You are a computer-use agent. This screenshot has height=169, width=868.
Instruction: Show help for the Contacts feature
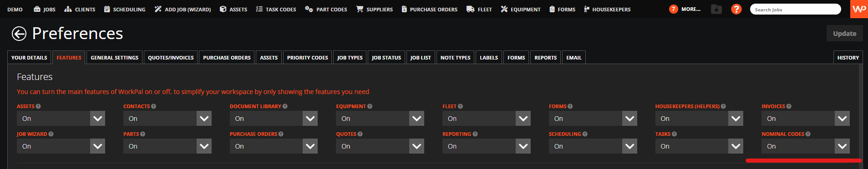(x=153, y=106)
